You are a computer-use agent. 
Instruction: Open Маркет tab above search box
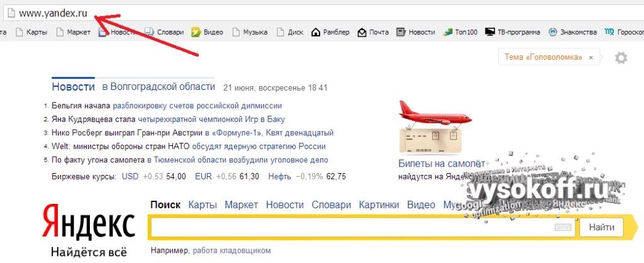pos(241,204)
